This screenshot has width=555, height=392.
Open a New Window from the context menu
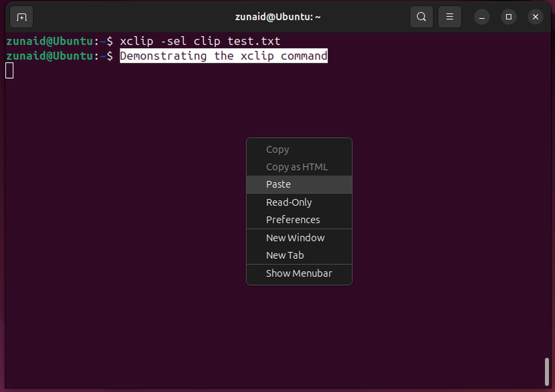point(295,237)
